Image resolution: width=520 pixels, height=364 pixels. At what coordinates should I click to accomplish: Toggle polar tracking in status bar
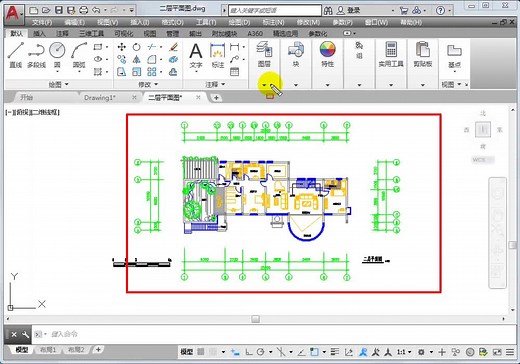coord(261,352)
